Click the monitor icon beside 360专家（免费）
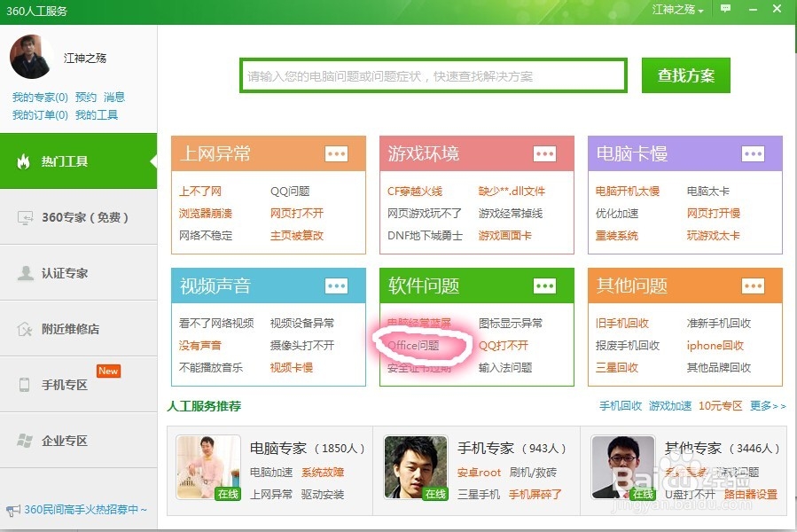Viewport: 797px width, 532px height. [25, 218]
